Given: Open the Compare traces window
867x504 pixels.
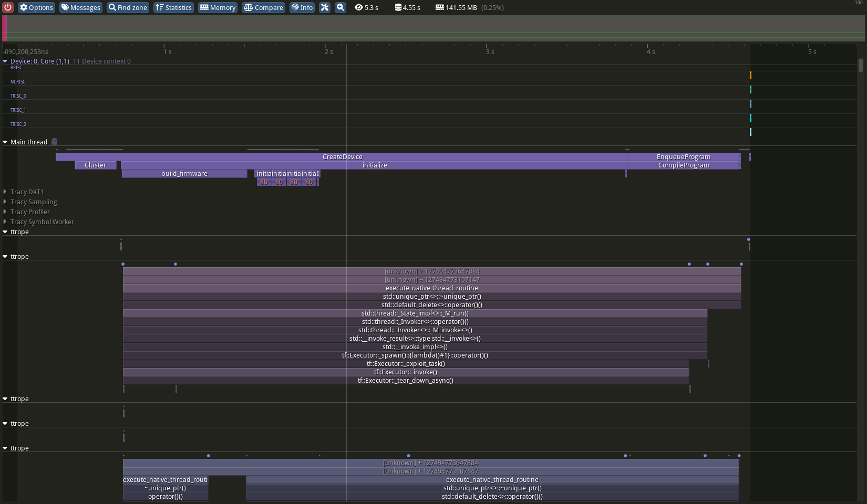Looking at the screenshot, I should (x=263, y=7).
